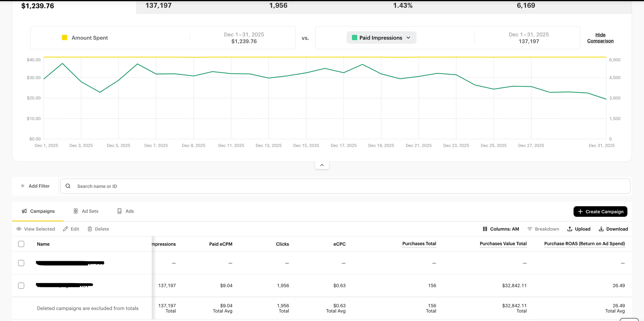The height and width of the screenshot is (321, 644).
Task: Open the Breakdown options
Action: [x=543, y=229]
